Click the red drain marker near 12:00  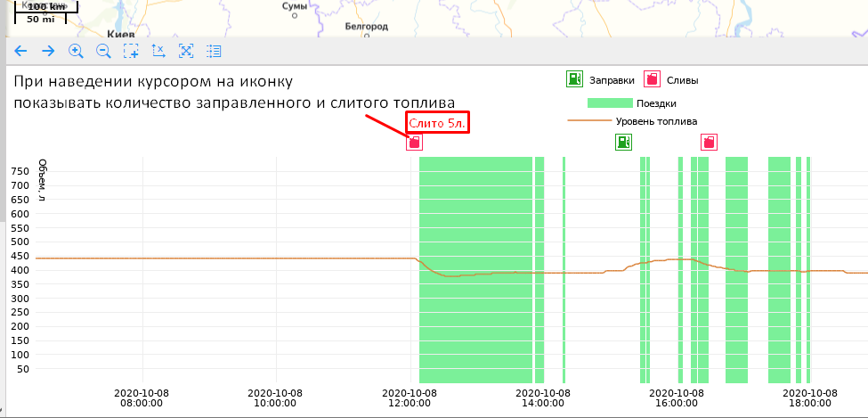tap(414, 142)
